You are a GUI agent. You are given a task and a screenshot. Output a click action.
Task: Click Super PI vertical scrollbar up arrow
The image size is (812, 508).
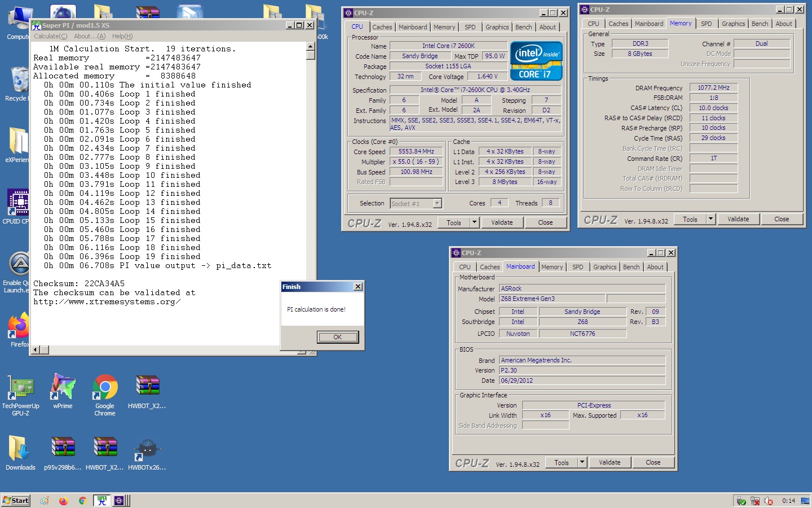point(310,46)
